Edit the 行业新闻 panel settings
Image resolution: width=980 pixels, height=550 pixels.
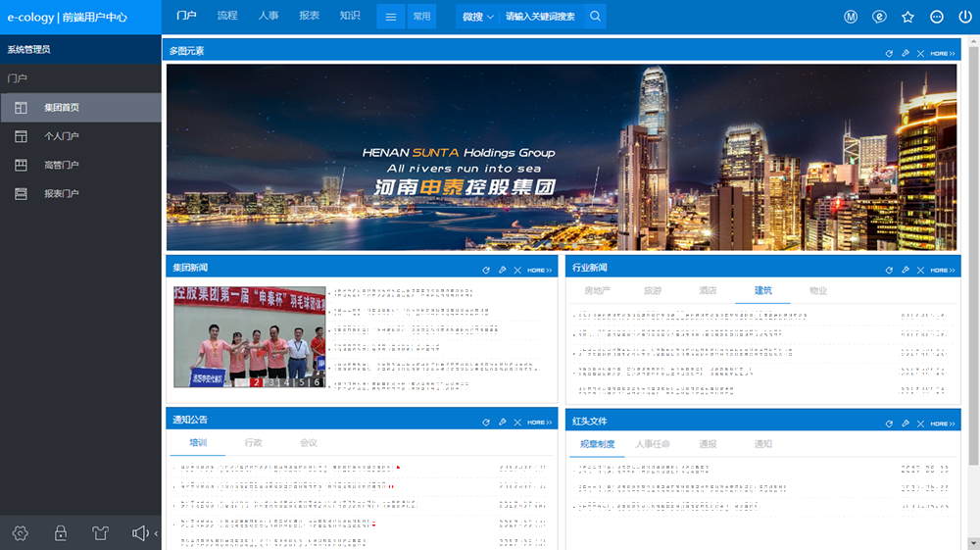tap(905, 270)
